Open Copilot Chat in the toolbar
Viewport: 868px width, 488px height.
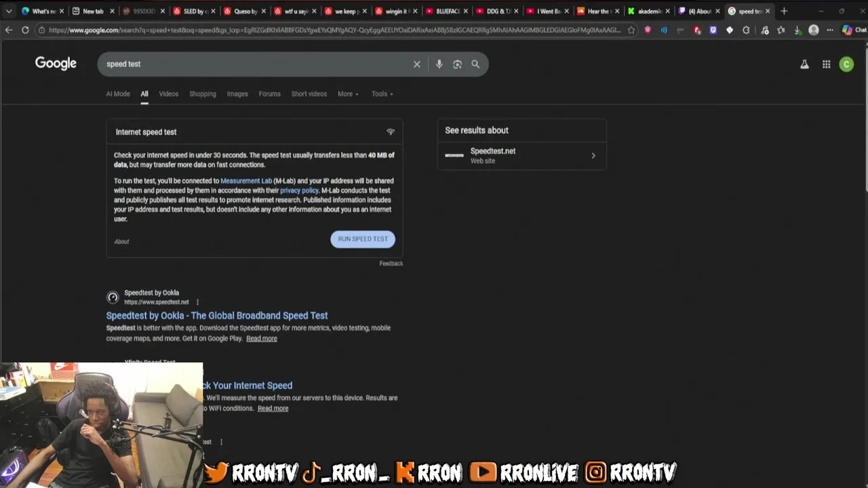(x=854, y=30)
